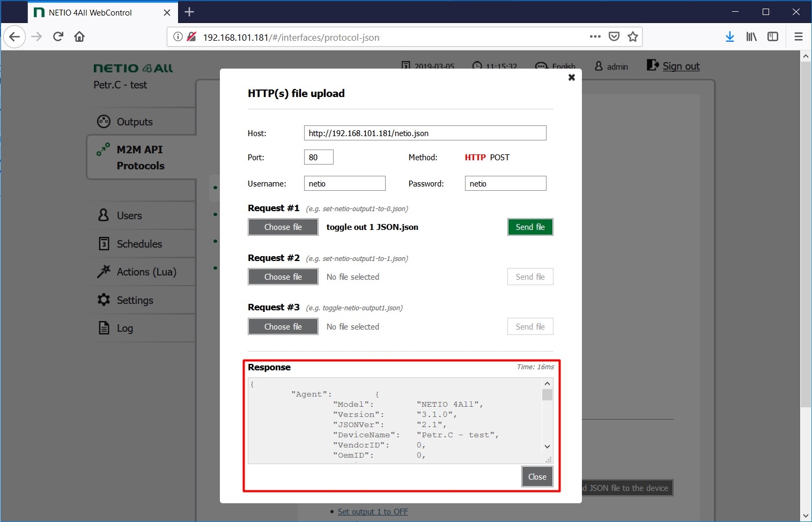Image resolution: width=812 pixels, height=522 pixels.
Task: Click the page vertical scrollbar thumb
Action: click(806, 235)
